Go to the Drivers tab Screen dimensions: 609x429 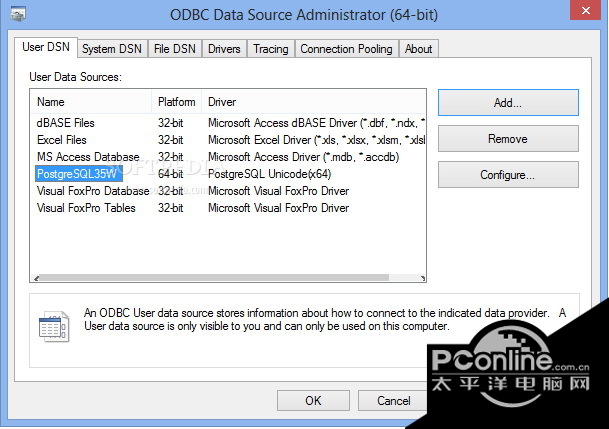224,48
